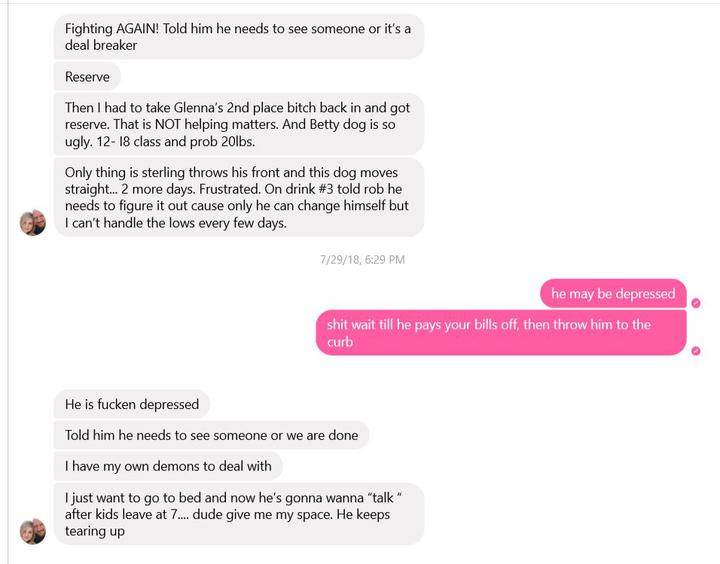Select pink 'shit wait till he pays' bubble

click(x=501, y=333)
